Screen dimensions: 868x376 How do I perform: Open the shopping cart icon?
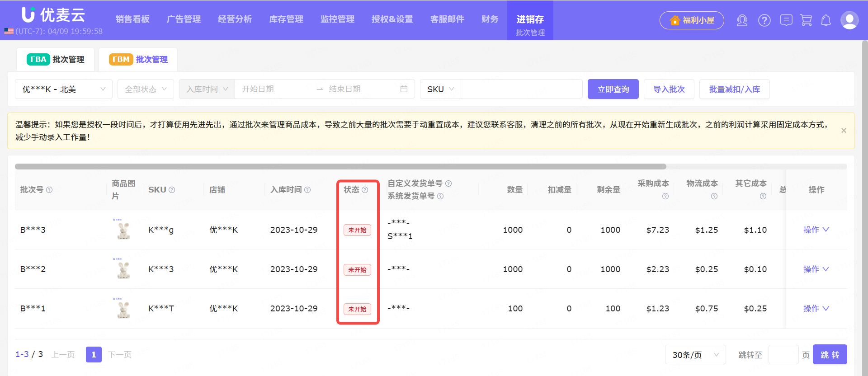806,20
